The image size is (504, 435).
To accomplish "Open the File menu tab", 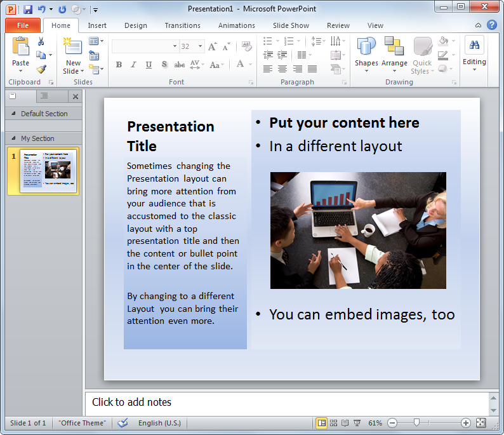I will click(x=23, y=25).
